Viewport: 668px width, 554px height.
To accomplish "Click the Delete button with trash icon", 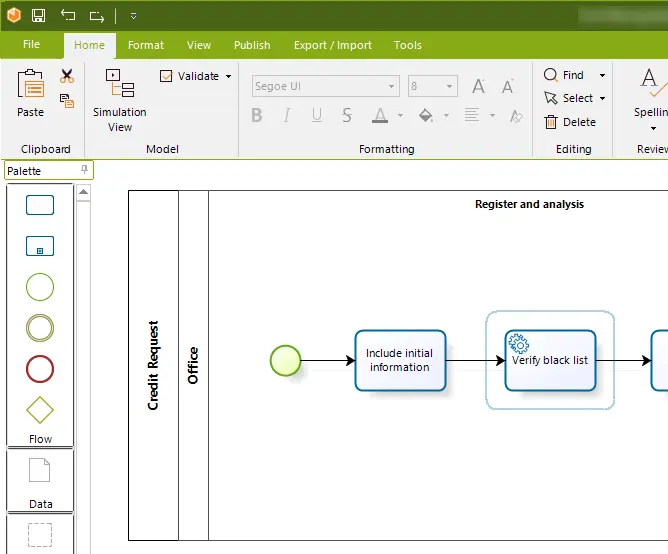I will 570,122.
